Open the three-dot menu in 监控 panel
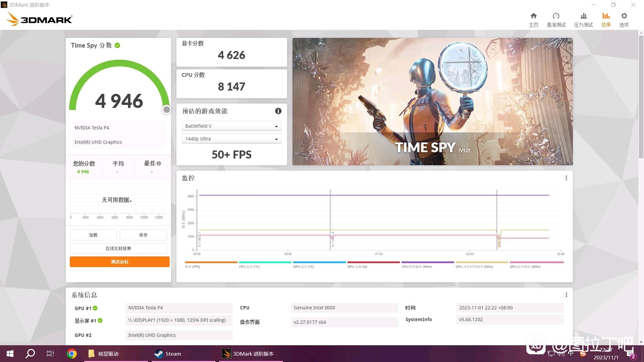This screenshot has width=644, height=362. pyautogui.click(x=566, y=178)
